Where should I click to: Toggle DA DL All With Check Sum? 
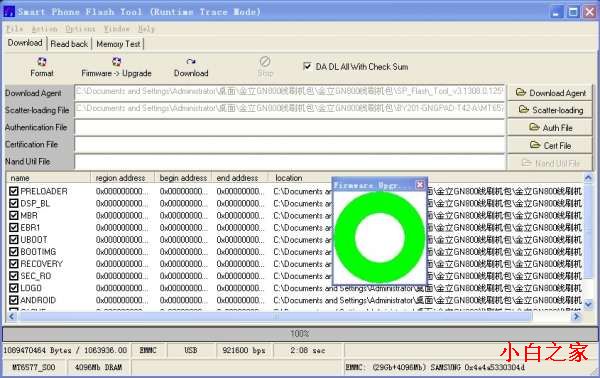click(307, 66)
